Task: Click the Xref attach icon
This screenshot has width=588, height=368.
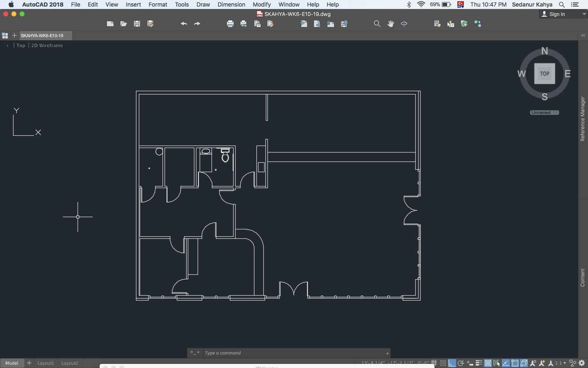Action: 464,24
